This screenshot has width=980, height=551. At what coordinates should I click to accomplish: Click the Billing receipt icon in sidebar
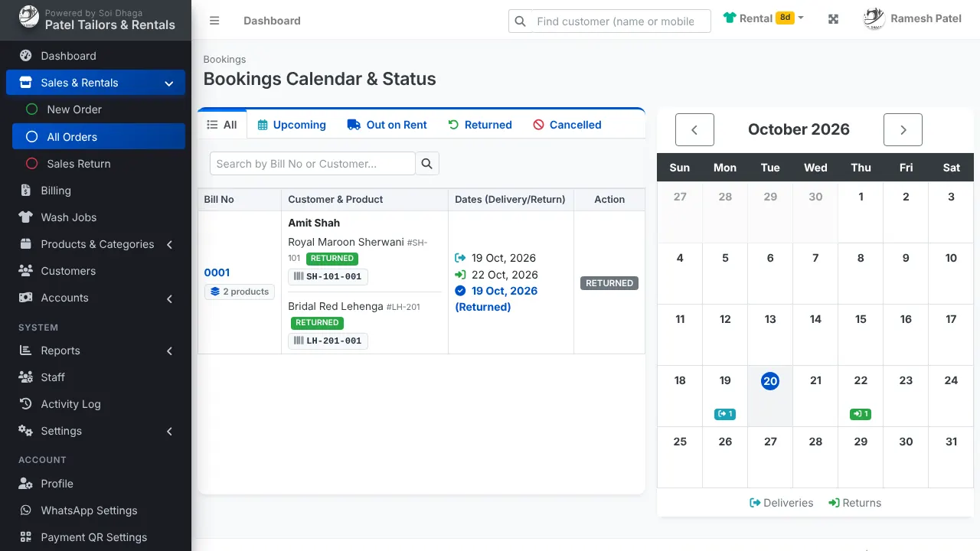point(26,191)
